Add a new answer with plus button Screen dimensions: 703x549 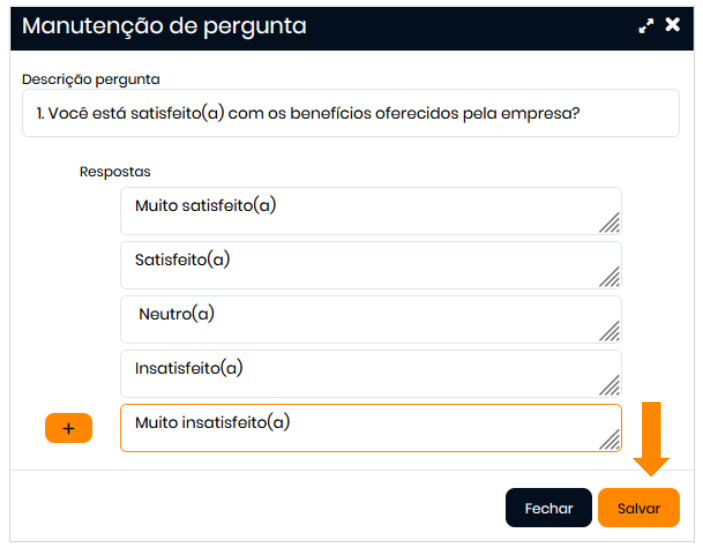click(69, 428)
